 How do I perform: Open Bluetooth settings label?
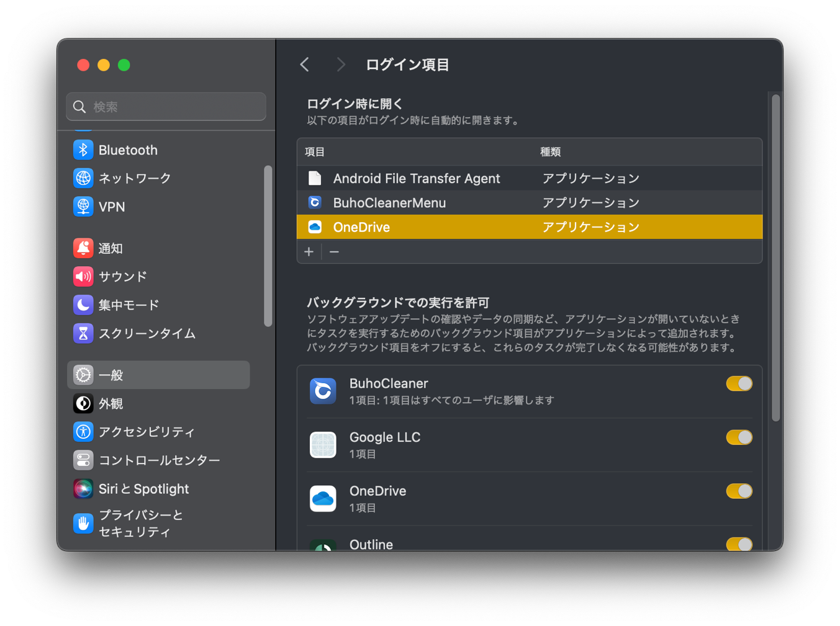pos(128,150)
